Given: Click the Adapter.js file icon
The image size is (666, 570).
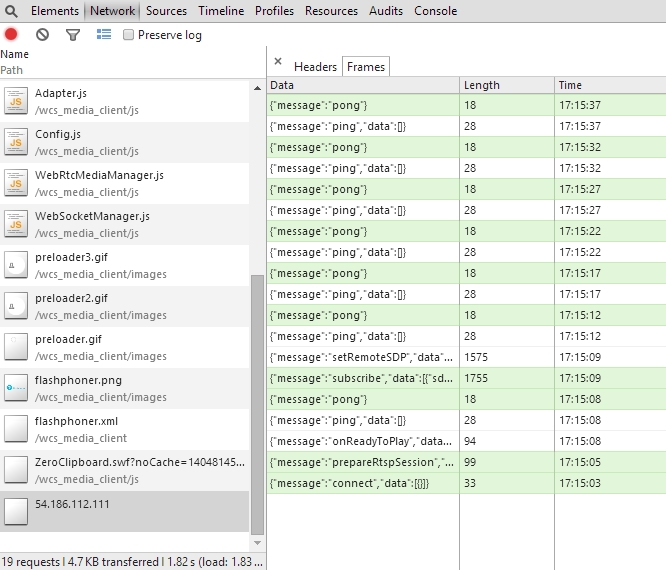Looking at the screenshot, I should (16, 101).
